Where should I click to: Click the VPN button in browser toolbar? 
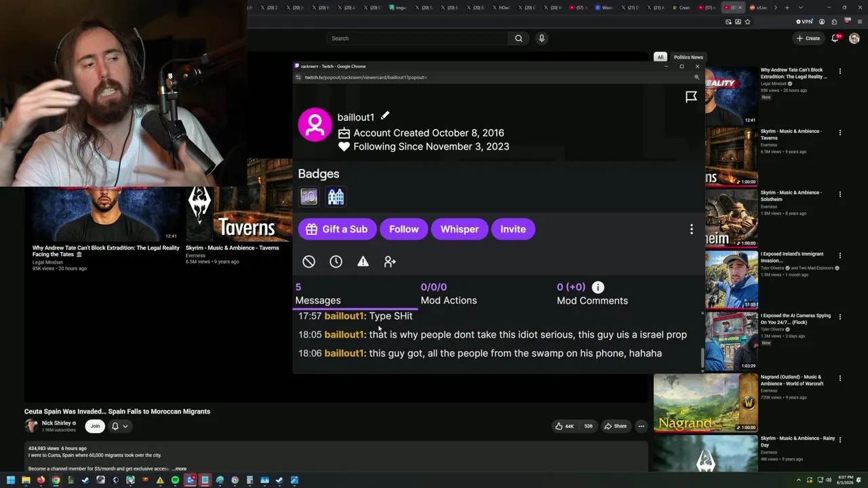click(804, 22)
